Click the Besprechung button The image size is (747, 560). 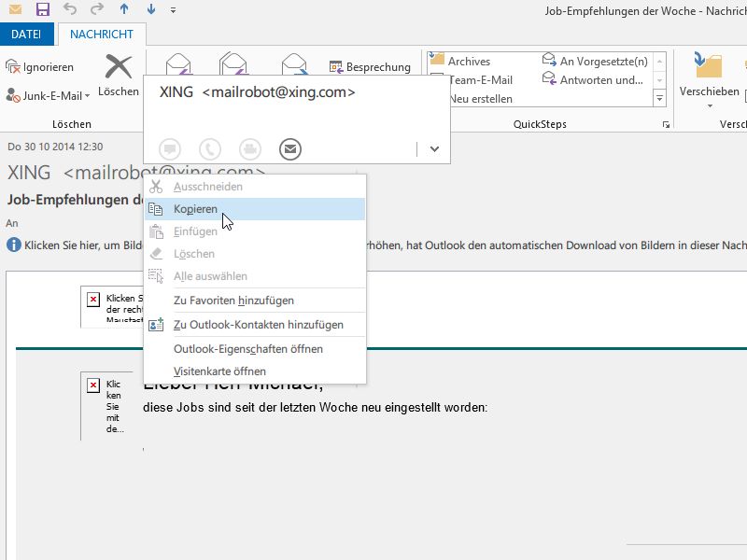pos(370,67)
